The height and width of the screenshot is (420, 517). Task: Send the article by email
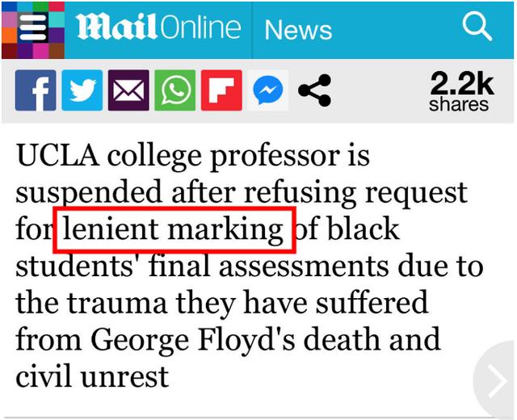[128, 90]
